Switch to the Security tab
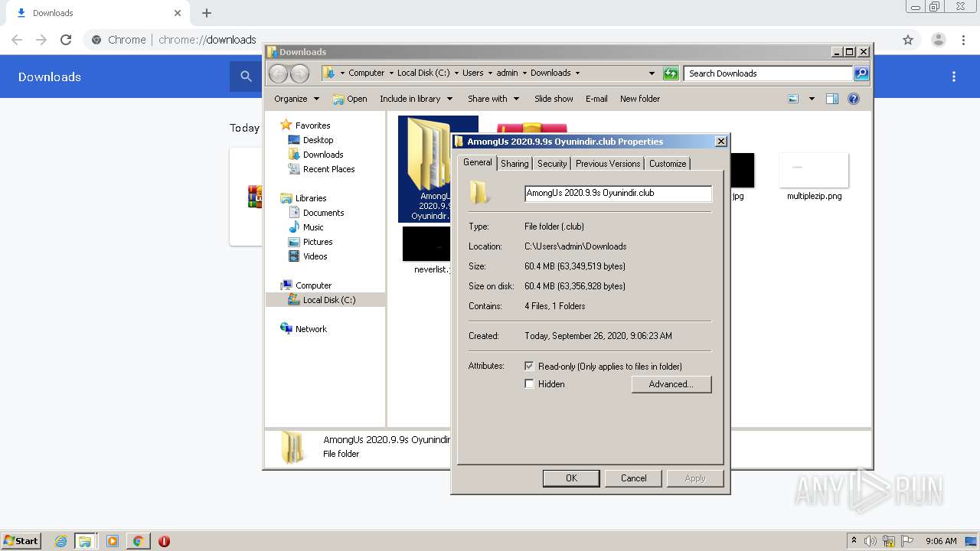 [x=552, y=164]
